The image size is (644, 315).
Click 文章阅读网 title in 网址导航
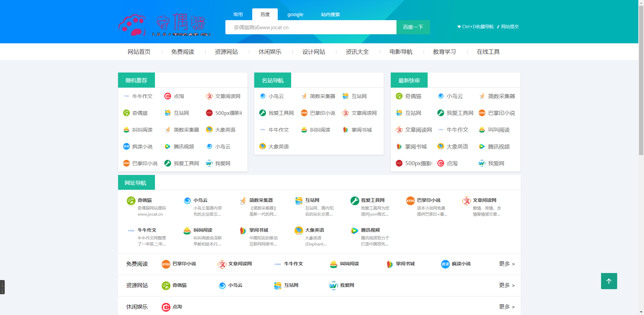(485, 200)
